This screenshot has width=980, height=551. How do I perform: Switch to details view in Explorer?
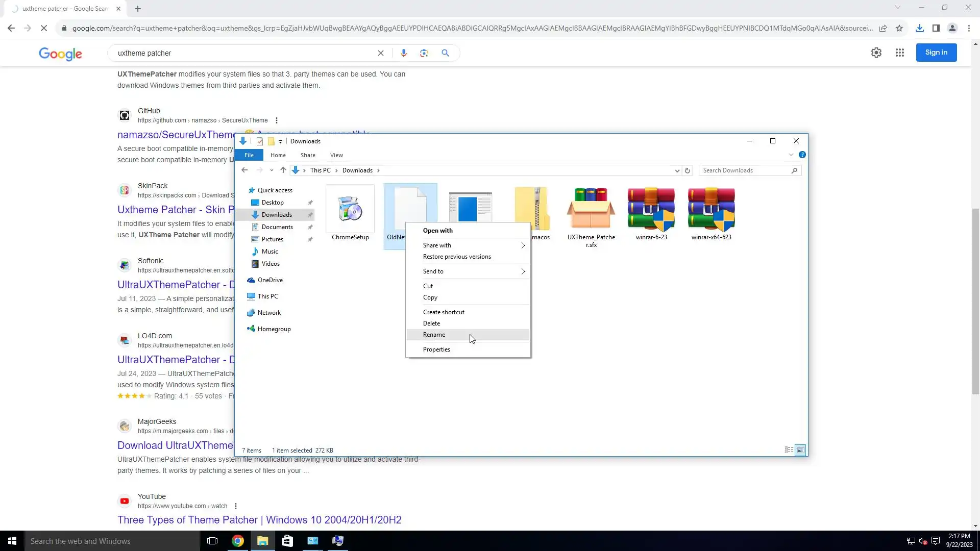(x=789, y=450)
